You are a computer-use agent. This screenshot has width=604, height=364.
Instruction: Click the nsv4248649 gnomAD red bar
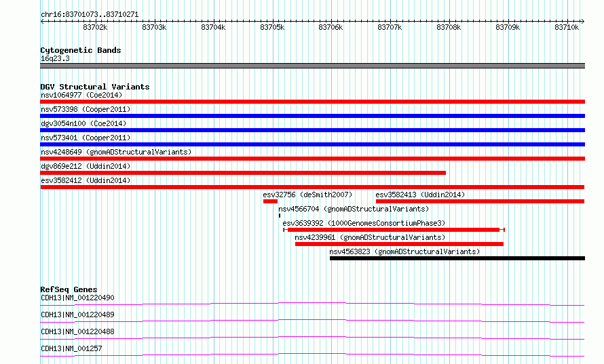coord(312,159)
